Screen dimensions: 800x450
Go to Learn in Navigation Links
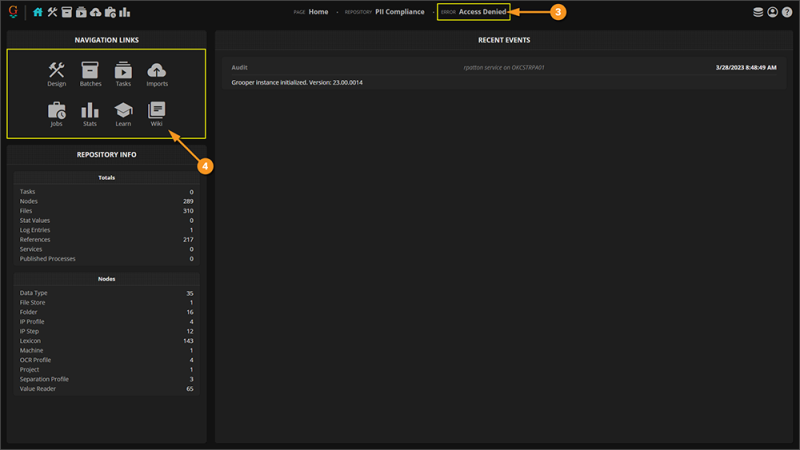coord(123,114)
